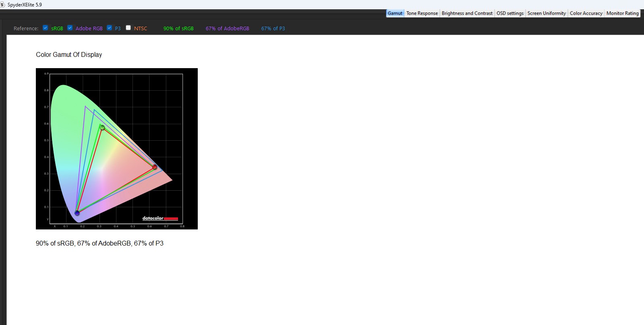Switch to the Tone Response tab
Image resolution: width=644 pixels, height=325 pixels.
tap(422, 13)
